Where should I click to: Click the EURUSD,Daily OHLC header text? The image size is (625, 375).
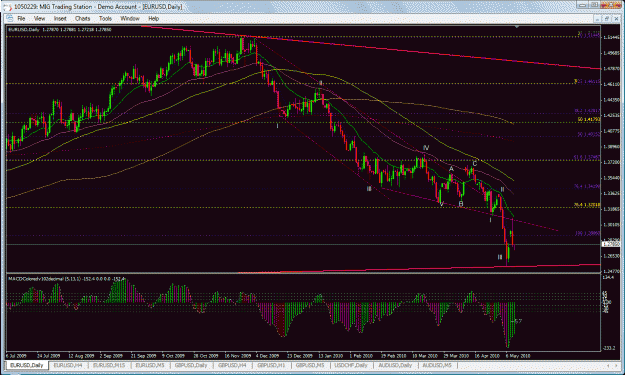(60, 29)
